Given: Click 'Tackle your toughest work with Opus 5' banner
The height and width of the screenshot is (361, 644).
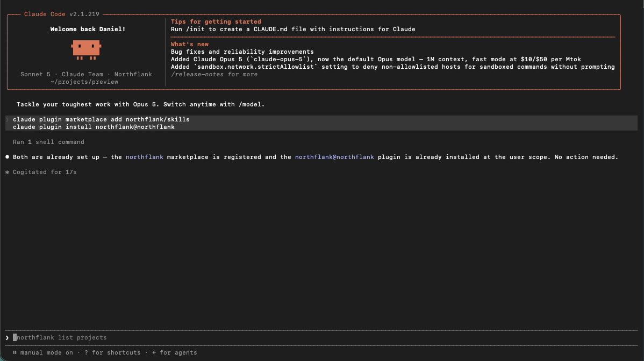Looking at the screenshot, I should point(140,104).
